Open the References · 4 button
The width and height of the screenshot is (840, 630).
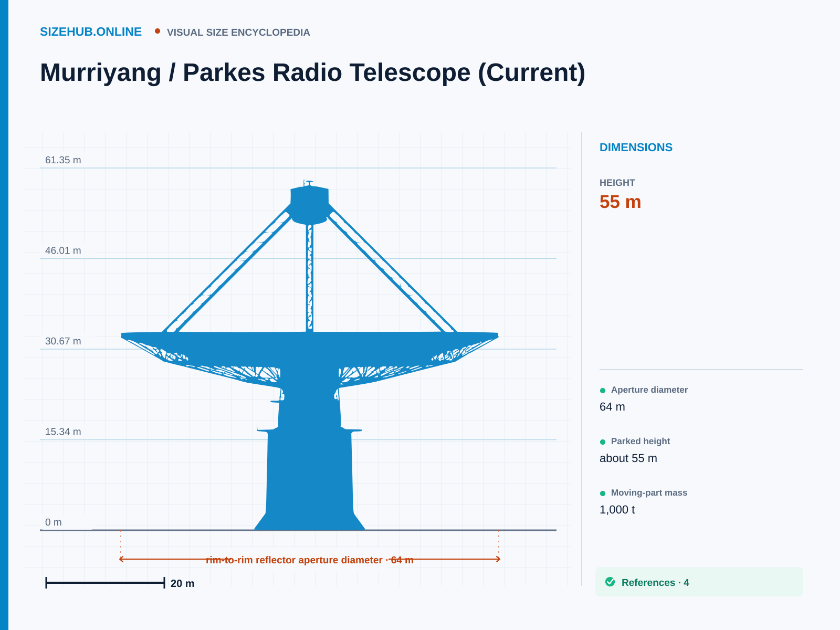pos(699,582)
